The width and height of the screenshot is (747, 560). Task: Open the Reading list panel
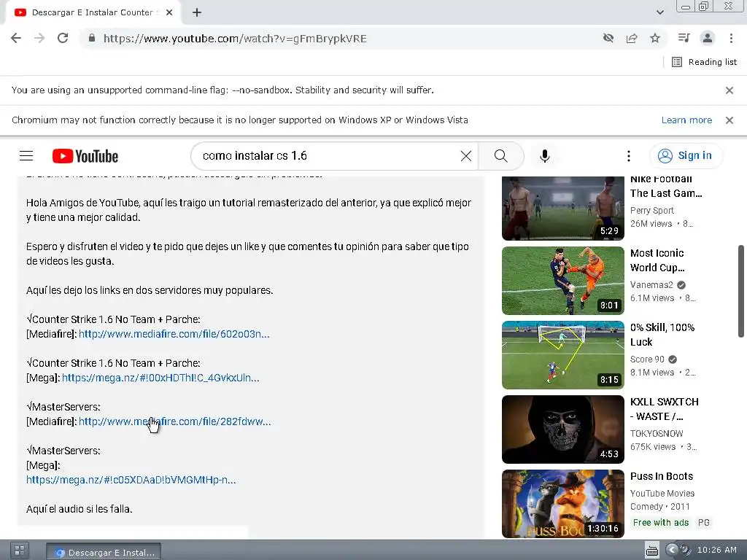[x=704, y=62]
